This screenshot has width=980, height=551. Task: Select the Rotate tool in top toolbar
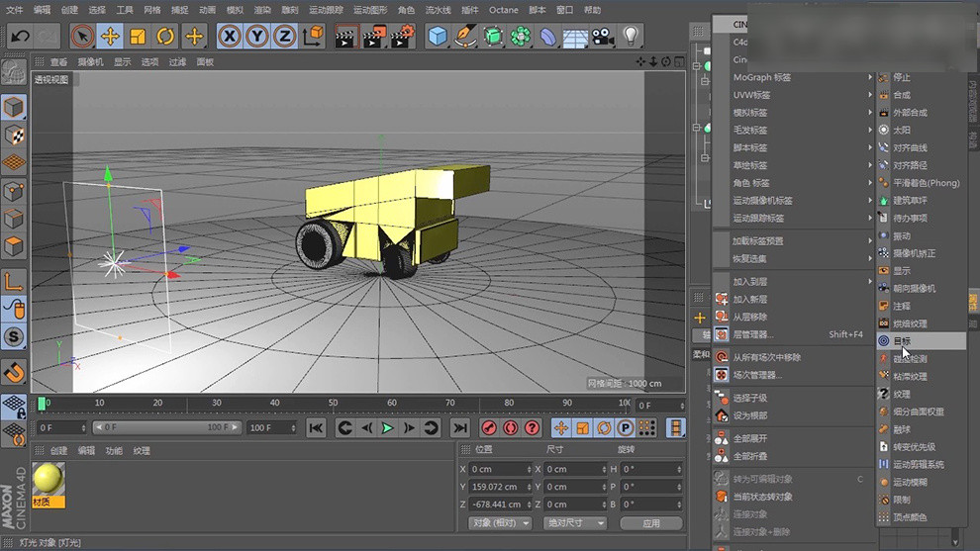click(165, 37)
